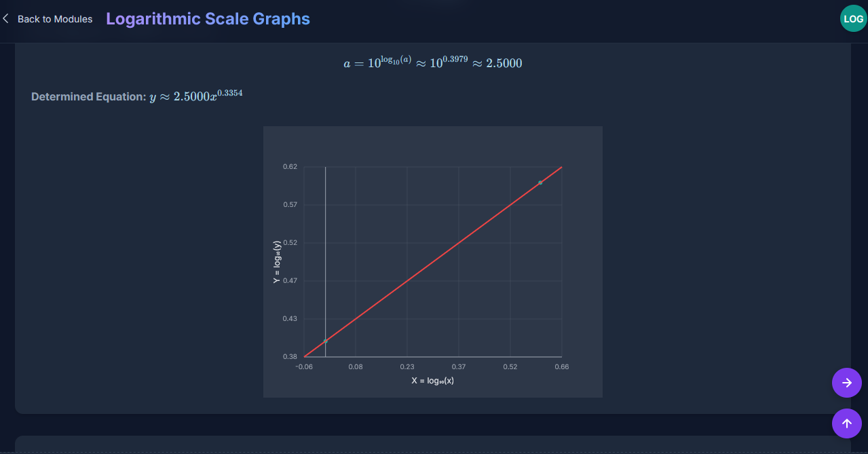
Task: Click the back chevron arrow icon
Action: click(x=6, y=19)
